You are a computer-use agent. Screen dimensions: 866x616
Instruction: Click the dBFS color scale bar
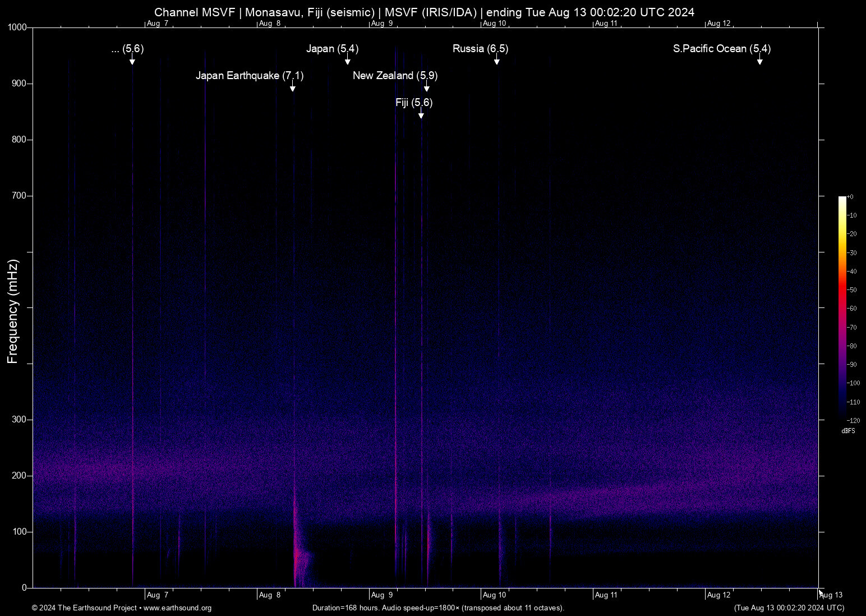coord(842,307)
